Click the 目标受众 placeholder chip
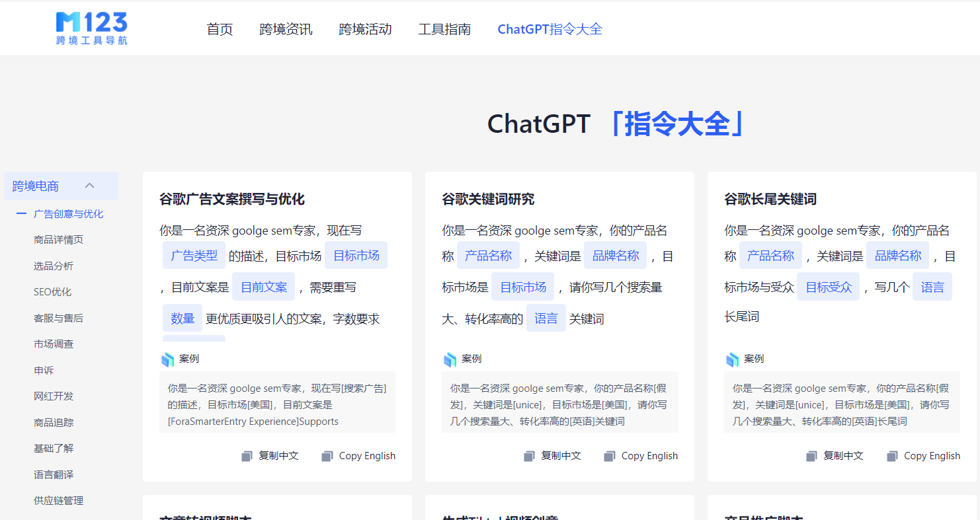Viewport: 980px width, 520px height. (828, 286)
